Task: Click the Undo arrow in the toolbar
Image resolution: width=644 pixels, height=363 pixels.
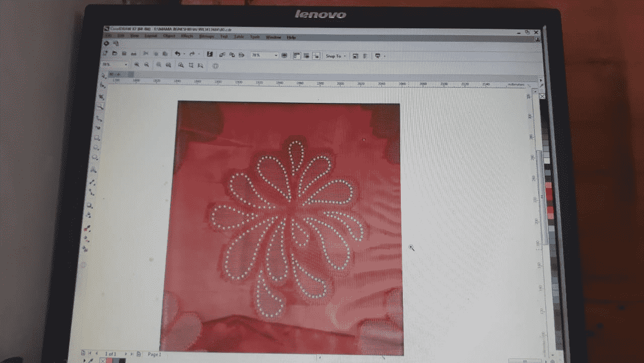Action: 177,54
